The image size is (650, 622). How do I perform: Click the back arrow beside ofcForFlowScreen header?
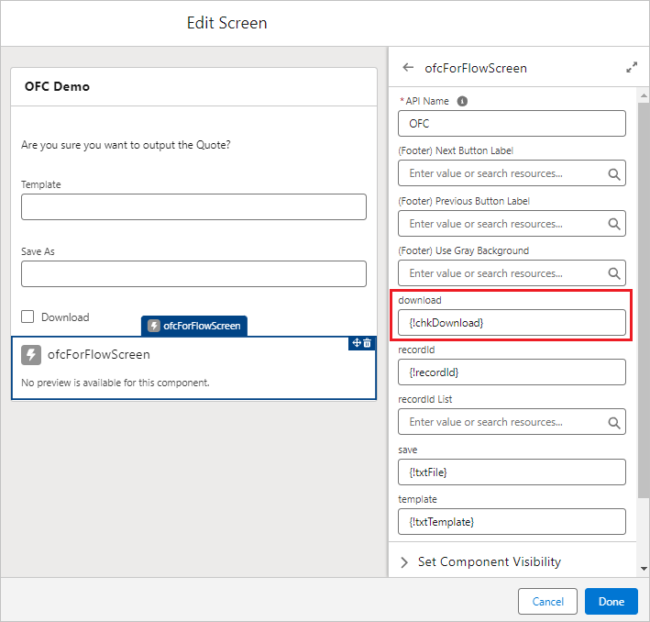pos(408,67)
